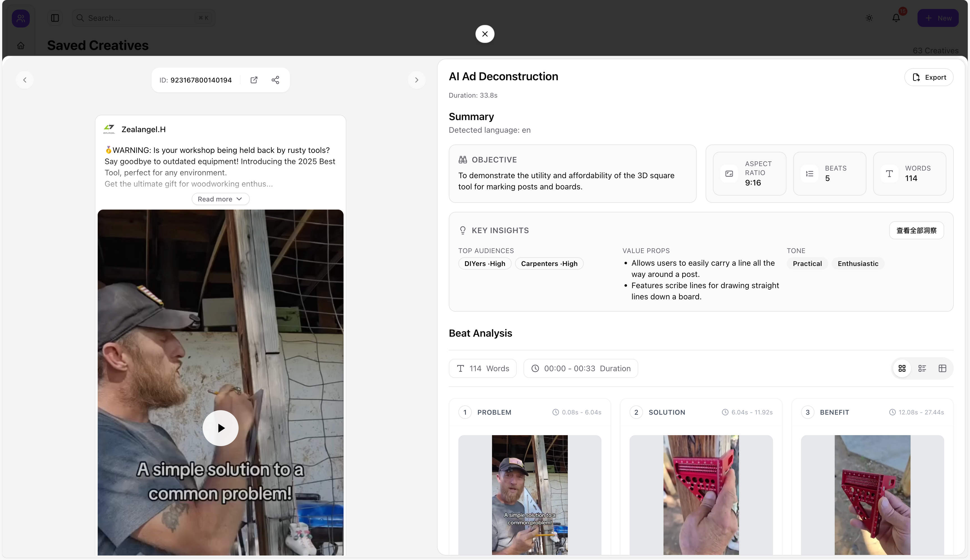The image size is (970, 560).
Task: Go to next creative chevron
Action: pos(416,80)
